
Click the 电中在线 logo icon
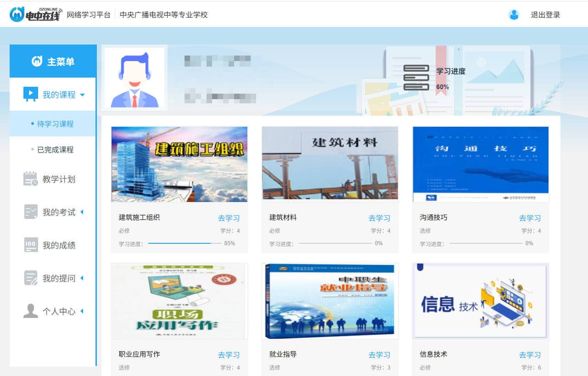tap(17, 14)
